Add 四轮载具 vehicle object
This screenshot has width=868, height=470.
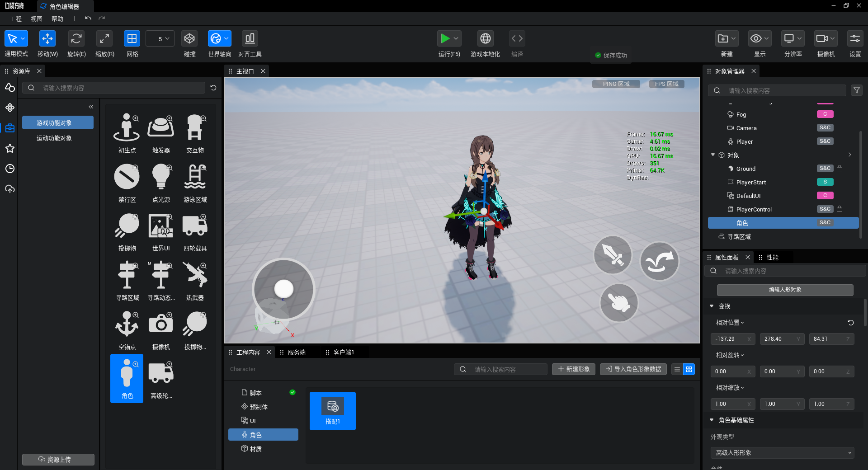(x=195, y=231)
